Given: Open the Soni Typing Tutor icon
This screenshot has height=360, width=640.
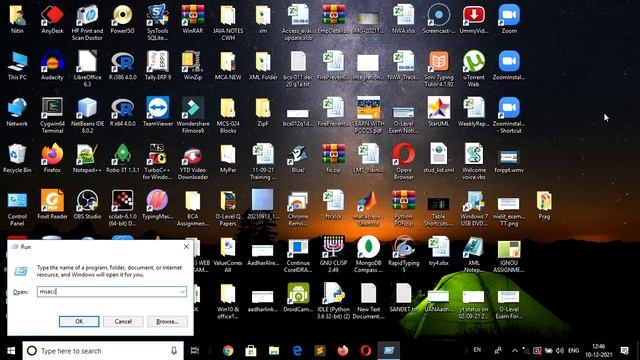Looking at the screenshot, I should point(438,69).
